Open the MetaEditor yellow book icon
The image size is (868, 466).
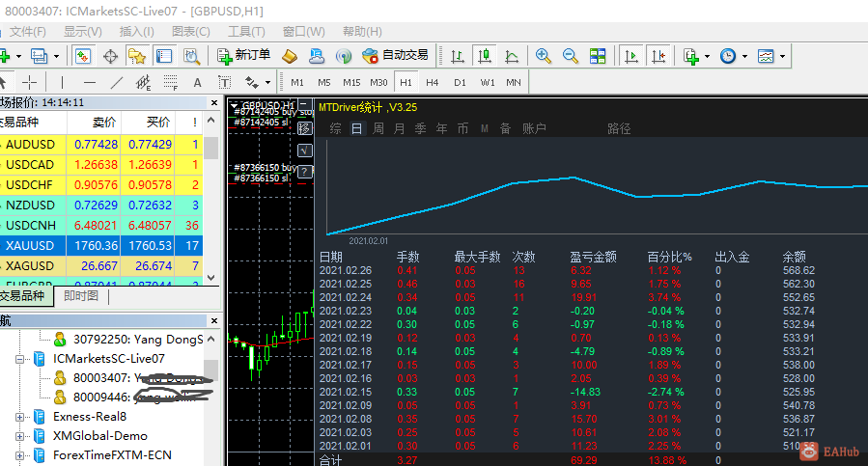click(290, 56)
